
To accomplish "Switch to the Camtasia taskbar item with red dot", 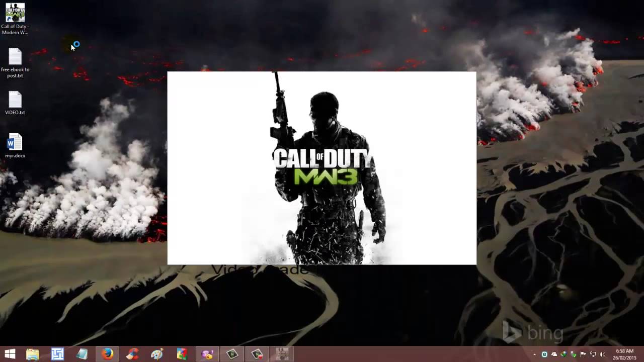I will pyautogui.click(x=257, y=354).
